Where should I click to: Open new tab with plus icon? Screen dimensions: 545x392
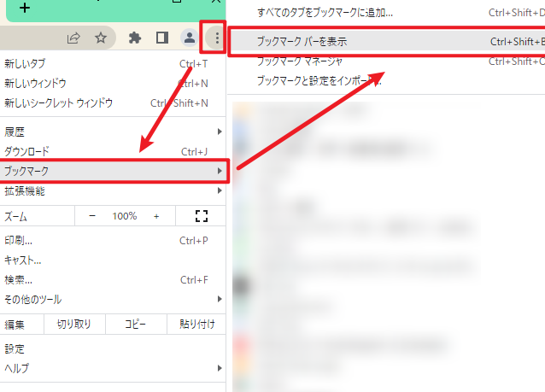25,8
